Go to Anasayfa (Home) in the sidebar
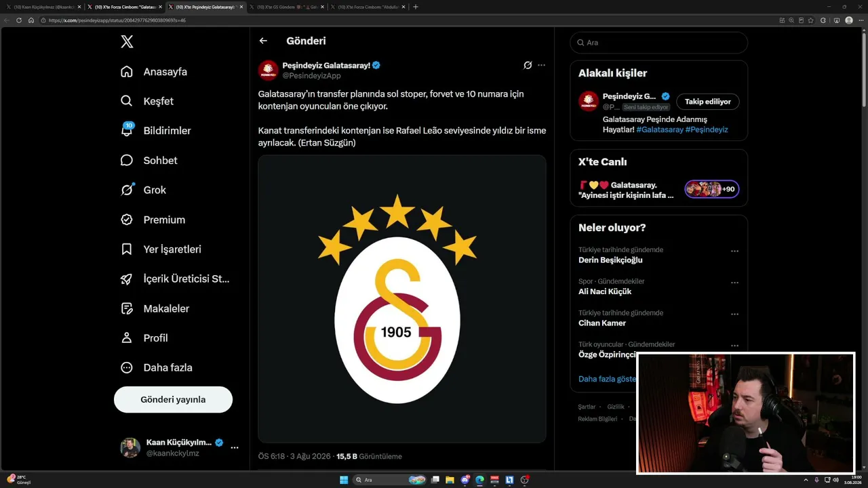Viewport: 868px width, 488px height. 154,72
